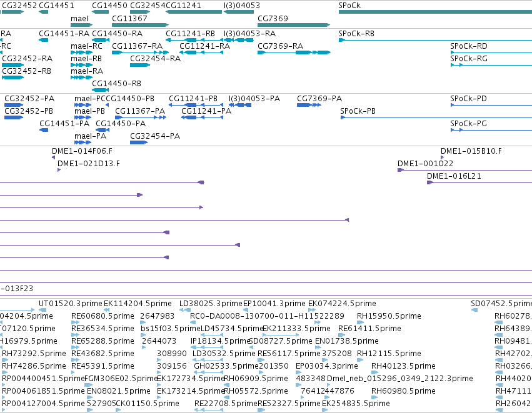Click the SPoCk-RG transcript label
The height and width of the screenshot is (413, 532).
pos(469,59)
